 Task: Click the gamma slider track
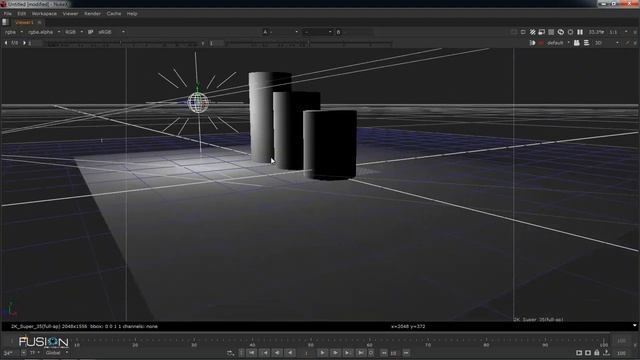click(308, 43)
